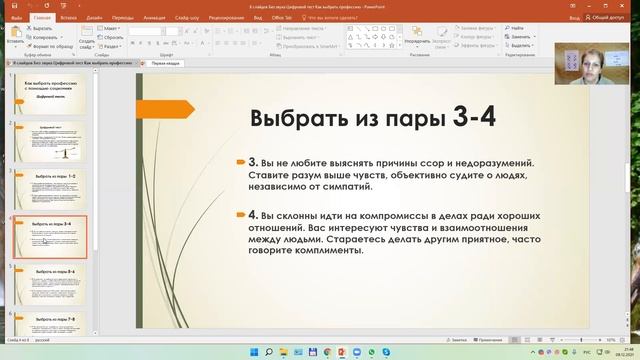Switch to the Дизайн tab

tap(94, 18)
